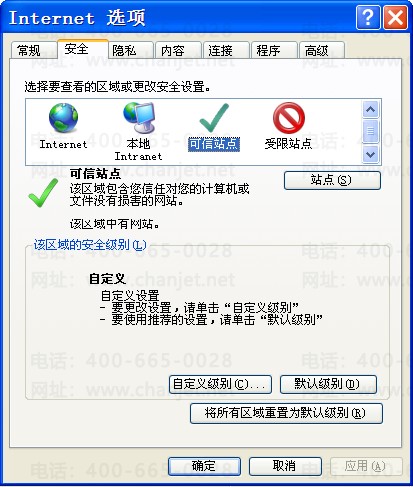
Task: Switch to the 常规 tab
Action: (29, 51)
